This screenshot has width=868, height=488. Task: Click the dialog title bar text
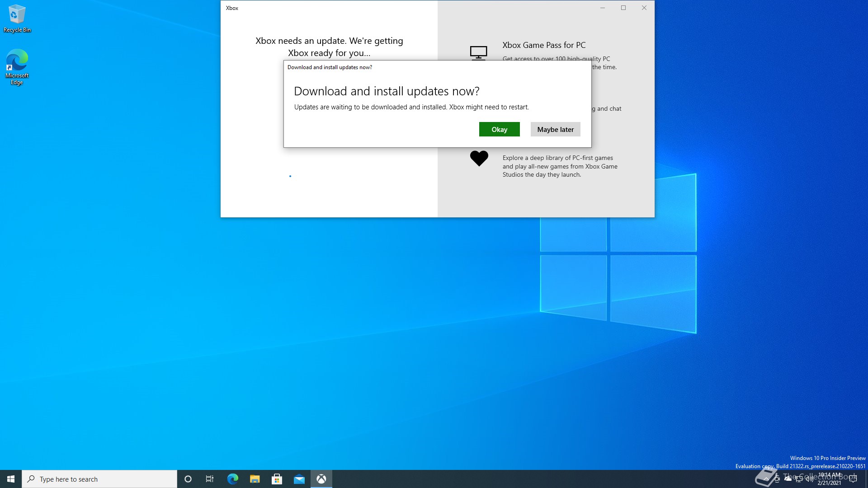click(330, 67)
